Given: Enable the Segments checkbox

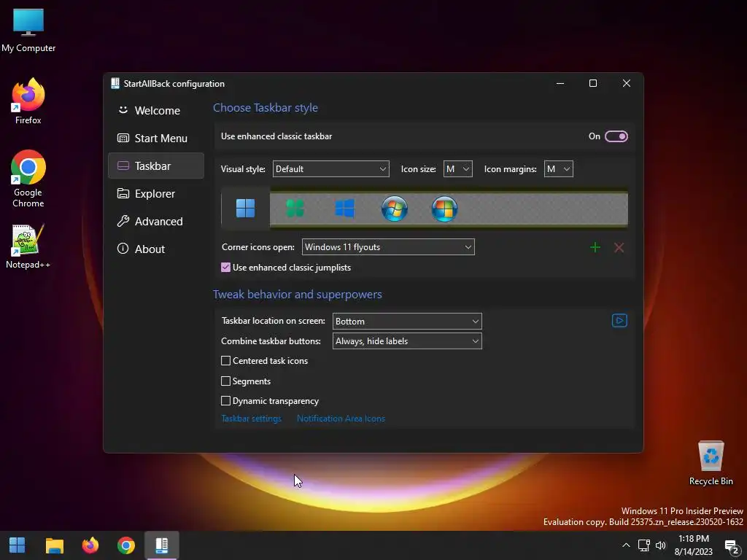Looking at the screenshot, I should coord(226,381).
